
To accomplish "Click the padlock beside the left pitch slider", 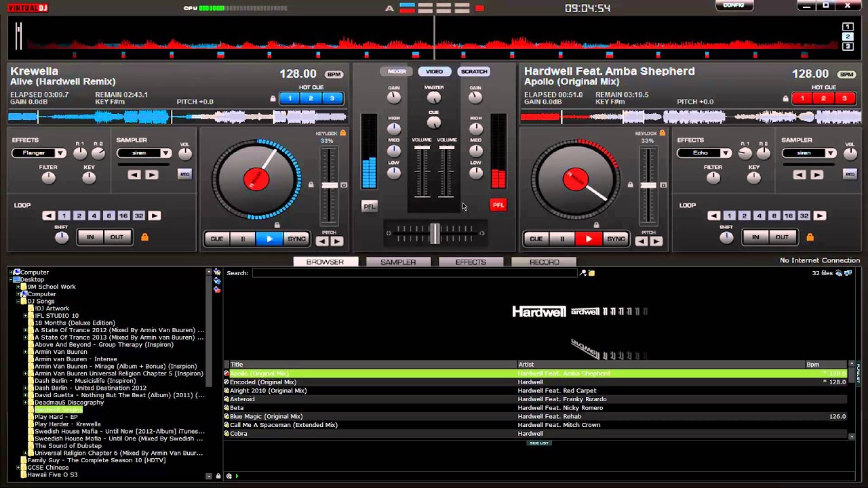I will click(311, 184).
